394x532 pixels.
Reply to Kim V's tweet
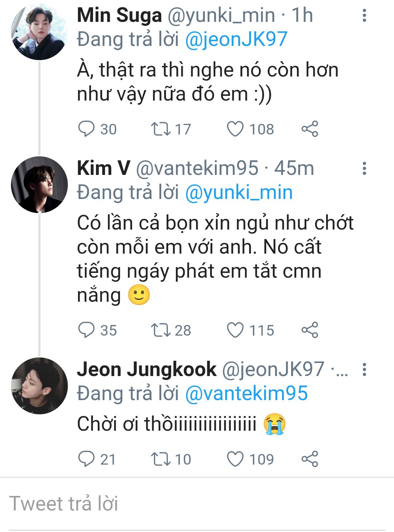click(86, 330)
